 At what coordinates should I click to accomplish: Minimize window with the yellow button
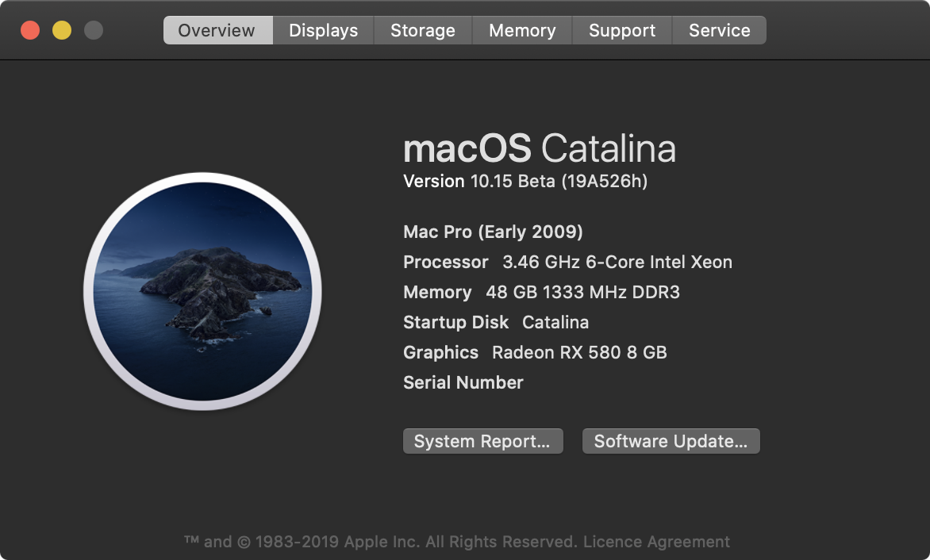coord(62,30)
